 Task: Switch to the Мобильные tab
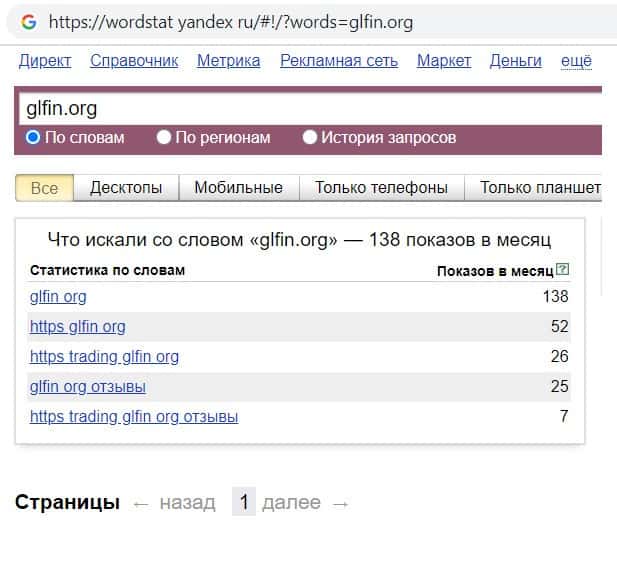pos(238,188)
